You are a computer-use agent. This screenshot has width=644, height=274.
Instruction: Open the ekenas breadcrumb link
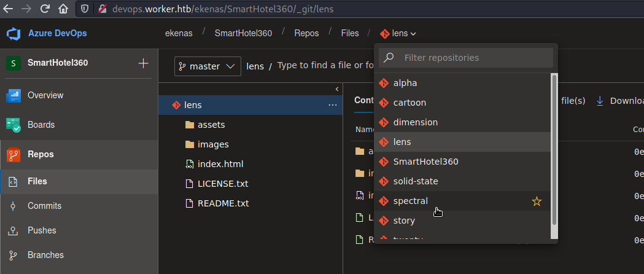tap(179, 33)
